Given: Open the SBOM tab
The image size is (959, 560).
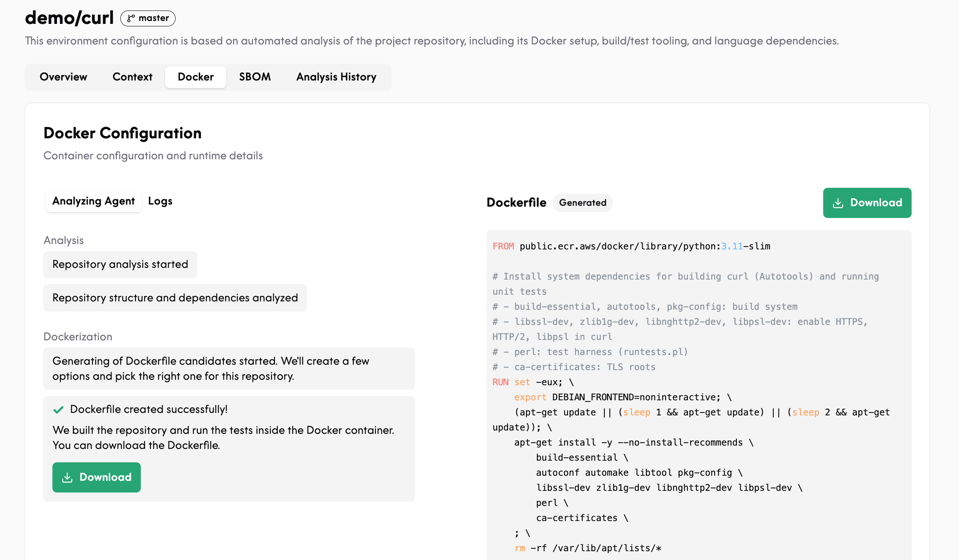Looking at the screenshot, I should 255,77.
